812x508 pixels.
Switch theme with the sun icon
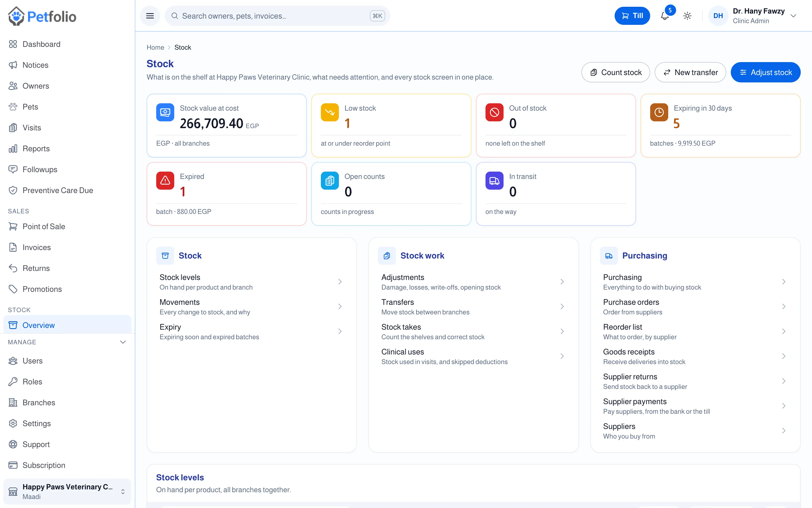687,16
